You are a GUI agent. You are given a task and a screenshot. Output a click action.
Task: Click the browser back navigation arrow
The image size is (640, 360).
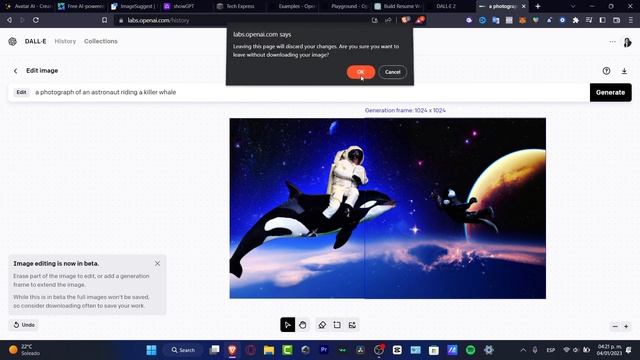pos(9,20)
